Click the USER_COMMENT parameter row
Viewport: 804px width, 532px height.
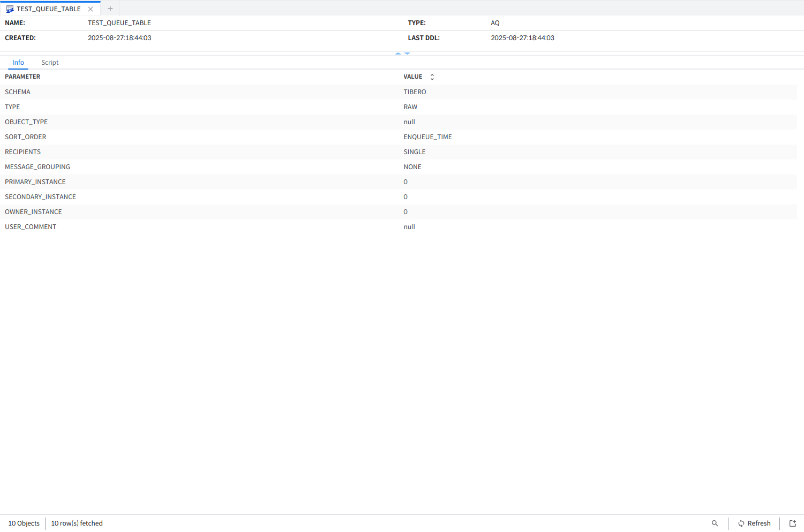coord(31,227)
